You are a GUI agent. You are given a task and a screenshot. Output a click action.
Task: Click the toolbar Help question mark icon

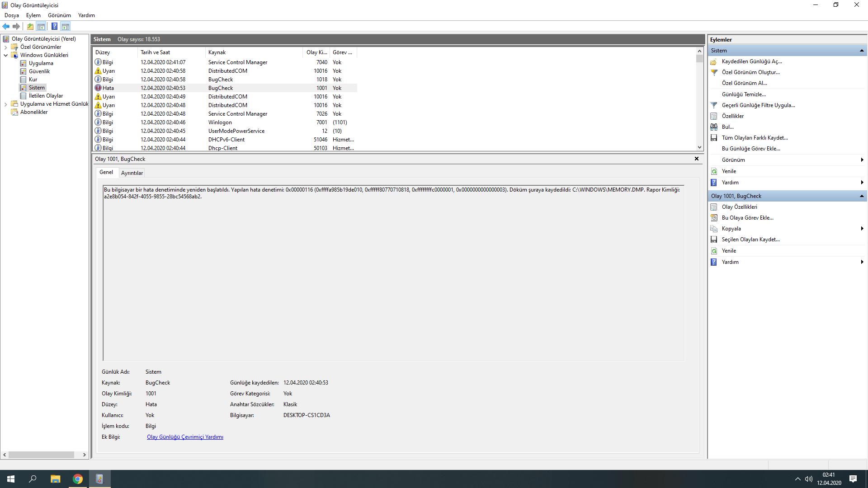(54, 26)
